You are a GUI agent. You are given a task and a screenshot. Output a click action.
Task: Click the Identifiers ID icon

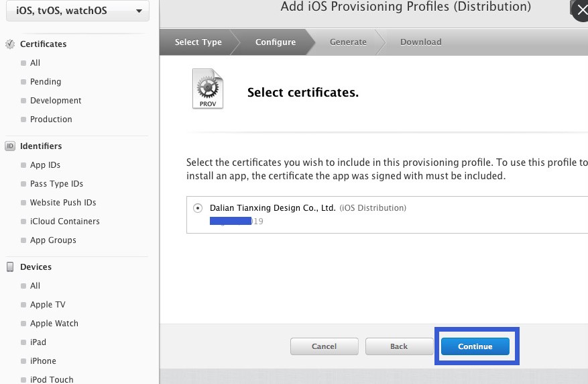pos(10,146)
